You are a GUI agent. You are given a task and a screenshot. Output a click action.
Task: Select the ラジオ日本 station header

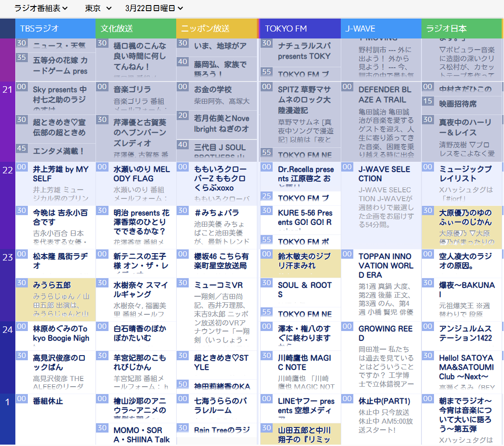click(x=462, y=29)
